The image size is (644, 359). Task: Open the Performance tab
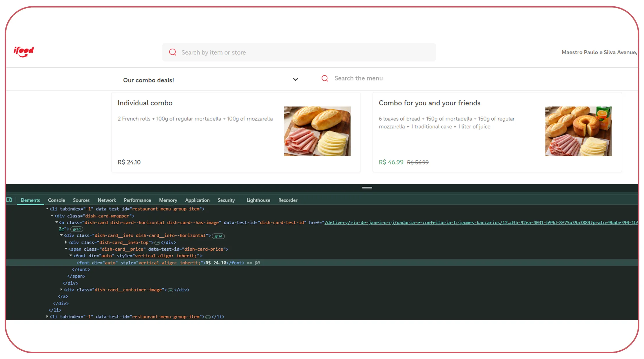(137, 200)
